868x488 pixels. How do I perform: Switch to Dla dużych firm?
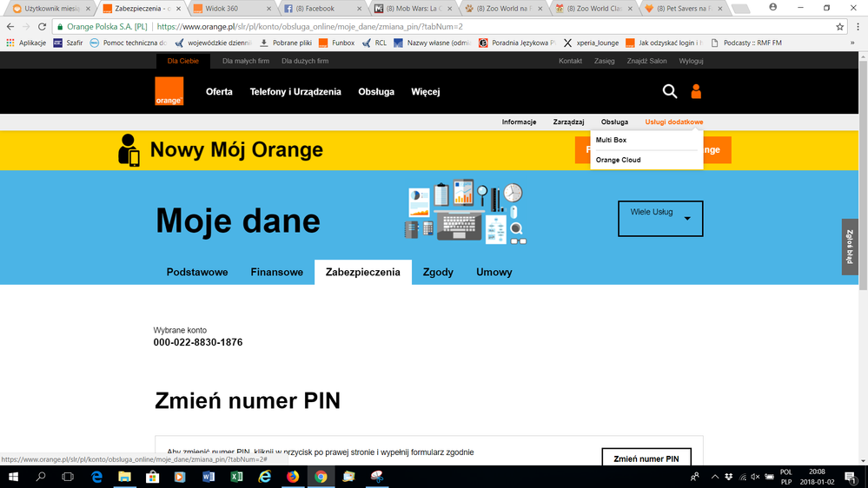(x=305, y=61)
